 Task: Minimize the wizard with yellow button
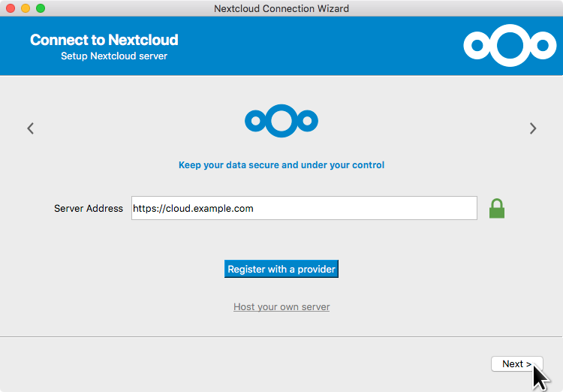[26, 8]
